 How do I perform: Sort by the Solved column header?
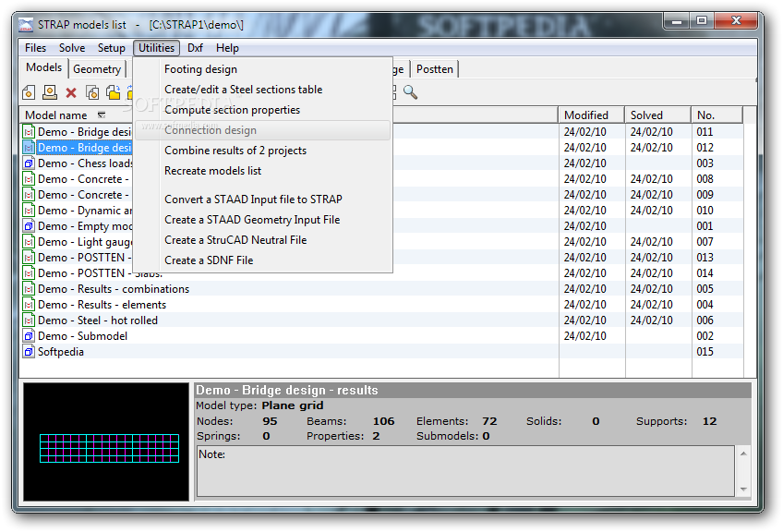657,115
